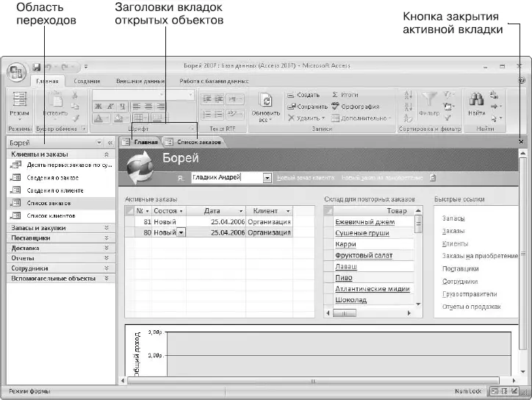Run Орфография spell check

tap(355, 107)
